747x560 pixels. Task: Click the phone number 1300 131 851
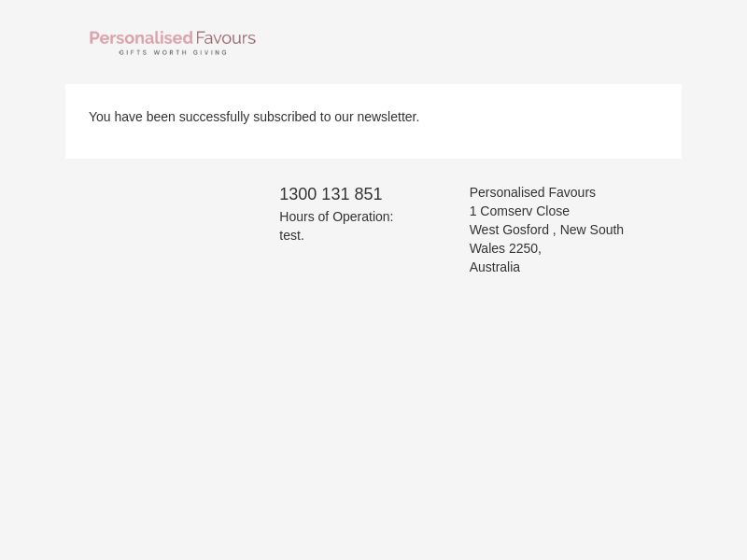coord(331,194)
